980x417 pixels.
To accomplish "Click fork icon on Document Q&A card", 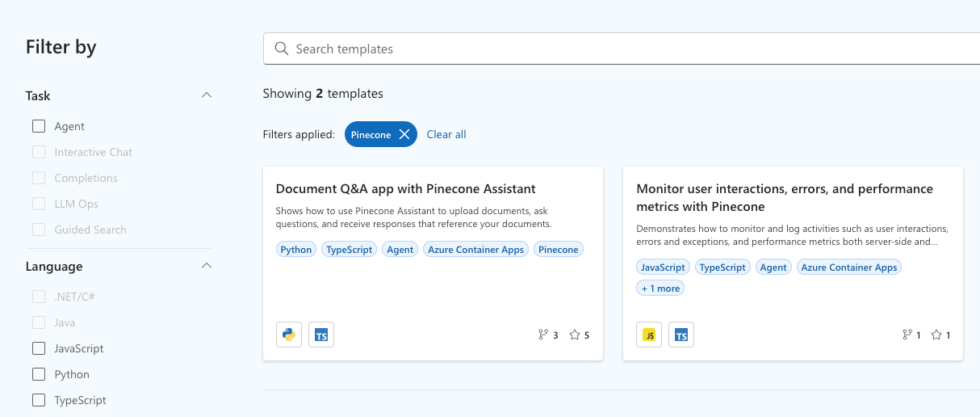I will coord(543,335).
